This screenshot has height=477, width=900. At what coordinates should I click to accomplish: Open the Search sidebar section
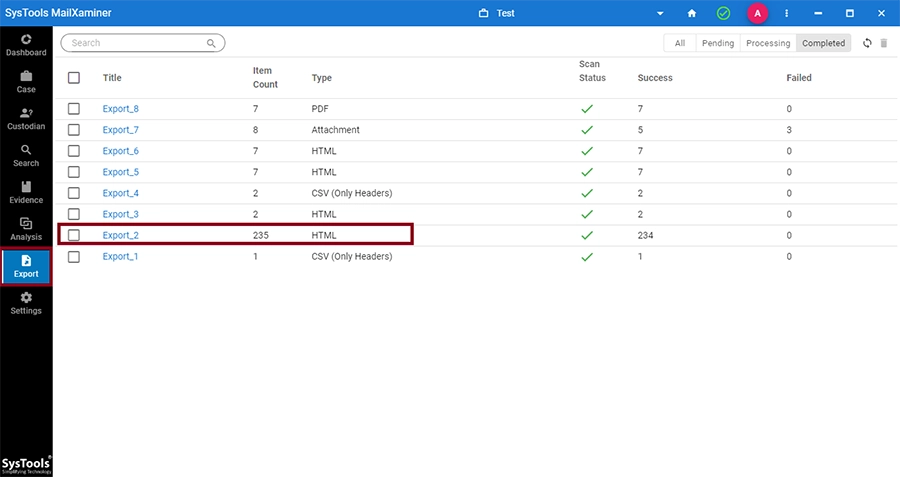tap(26, 156)
